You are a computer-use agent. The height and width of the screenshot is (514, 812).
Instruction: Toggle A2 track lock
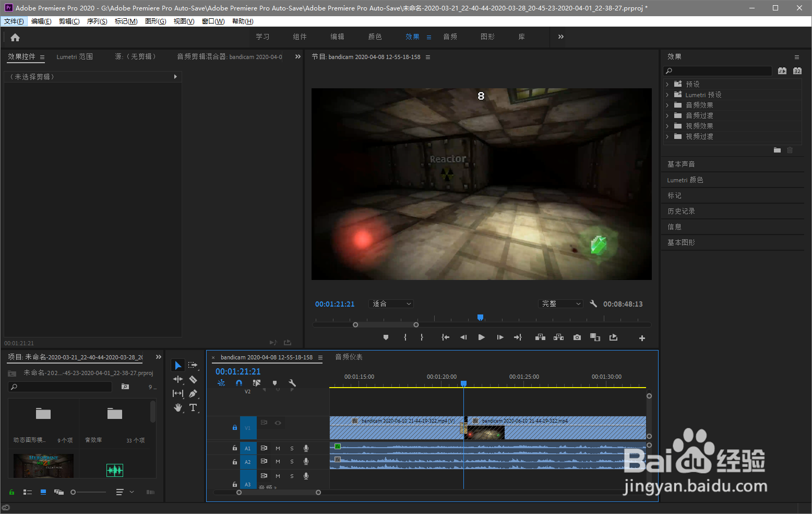coord(234,462)
